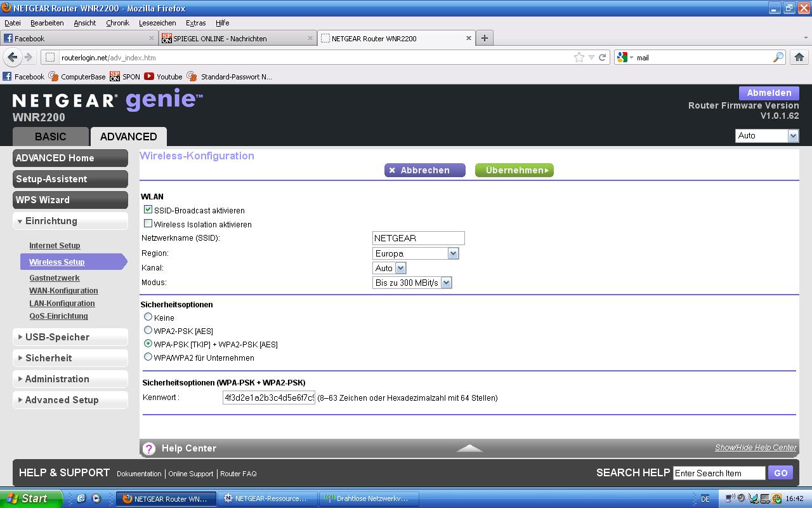Toggle SSID-Broadcast aktivieren checkbox

click(x=148, y=210)
